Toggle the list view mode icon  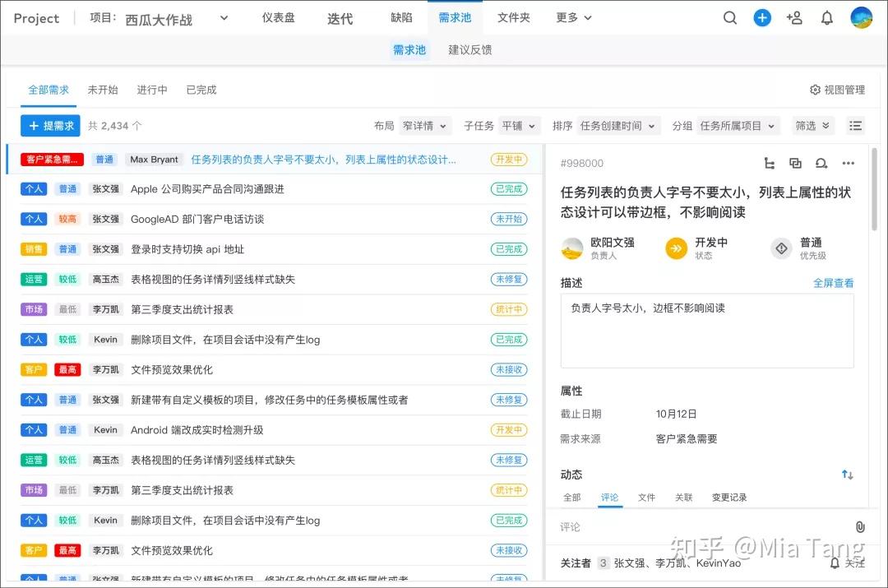(x=856, y=126)
